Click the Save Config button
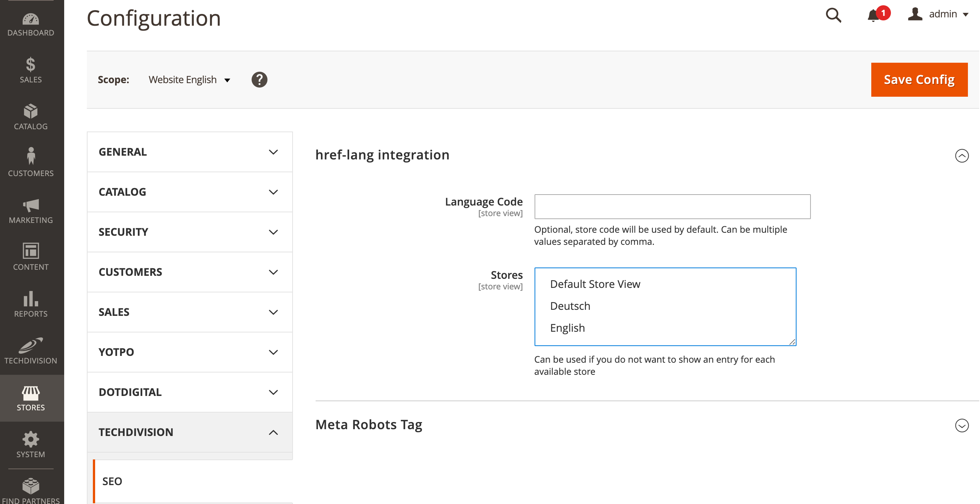 (919, 80)
